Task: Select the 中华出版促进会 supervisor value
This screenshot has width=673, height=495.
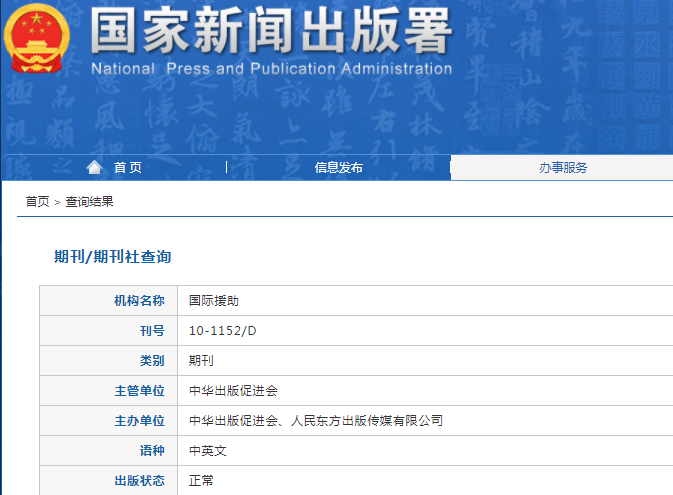Action: pyautogui.click(x=233, y=391)
